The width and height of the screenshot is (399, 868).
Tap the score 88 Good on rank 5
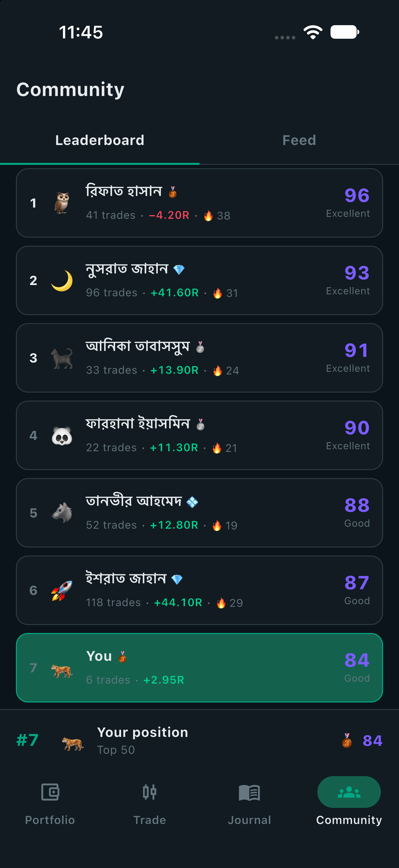[x=357, y=513]
